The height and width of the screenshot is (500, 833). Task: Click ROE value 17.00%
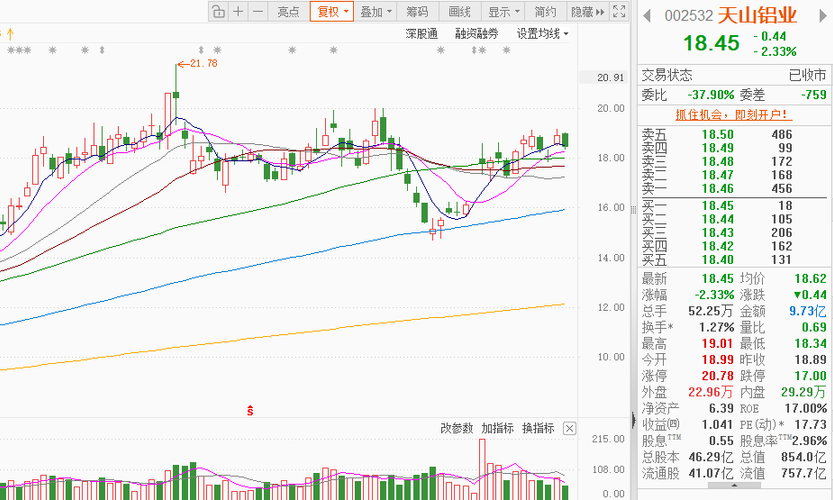[806, 409]
